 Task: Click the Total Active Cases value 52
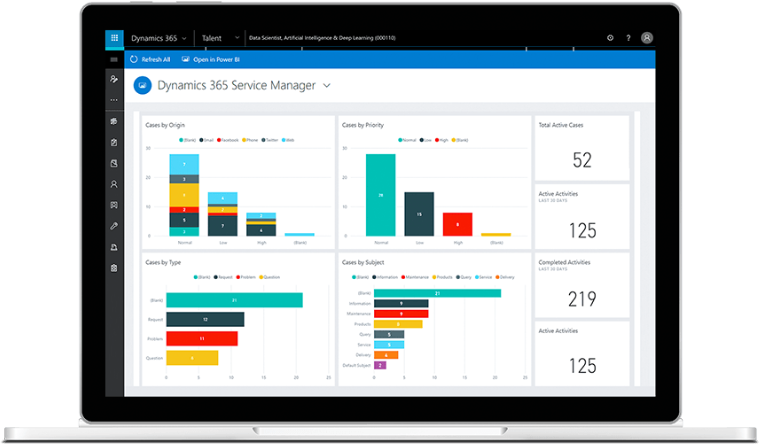(x=582, y=160)
